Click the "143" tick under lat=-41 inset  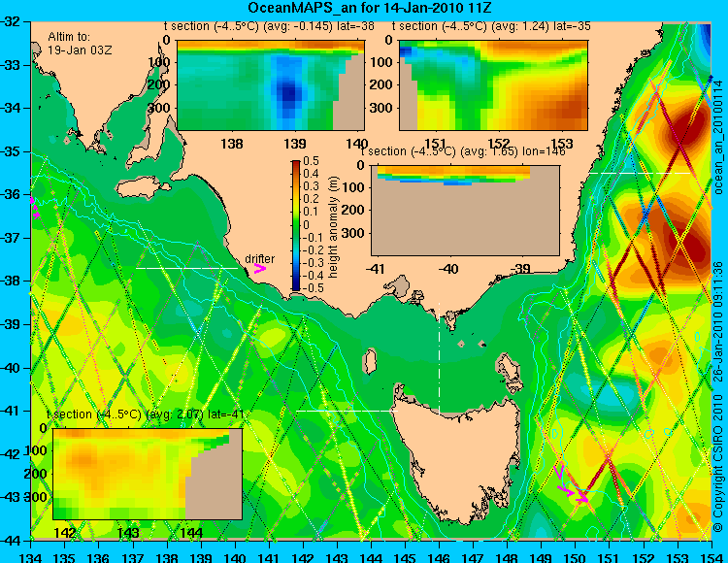tap(128, 533)
